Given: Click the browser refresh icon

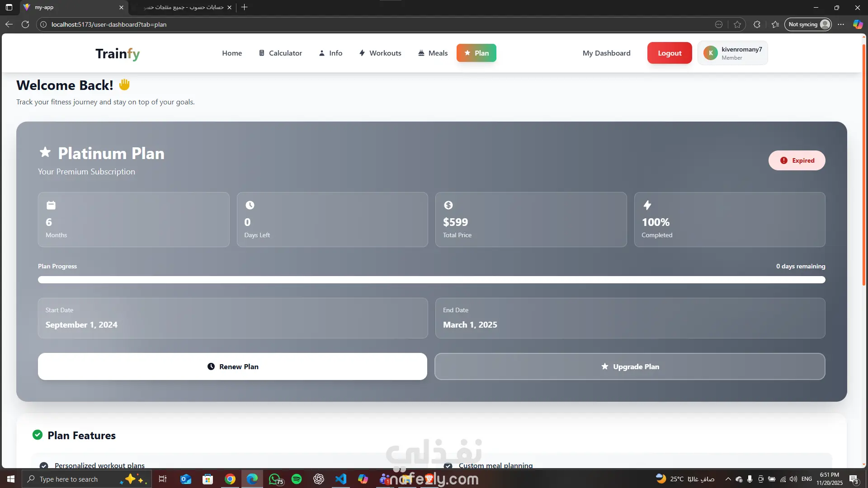Looking at the screenshot, I should point(25,24).
